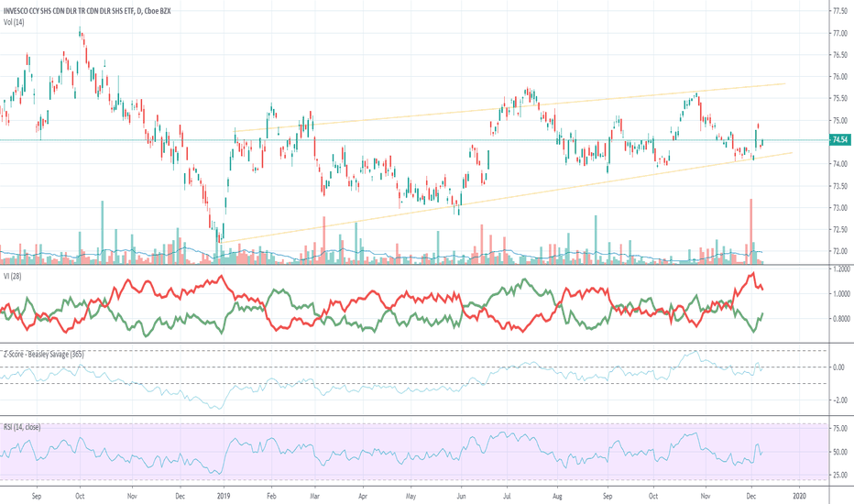Select the Vol (14) indicator label
Screen dimensions: 854x504
[14, 22]
